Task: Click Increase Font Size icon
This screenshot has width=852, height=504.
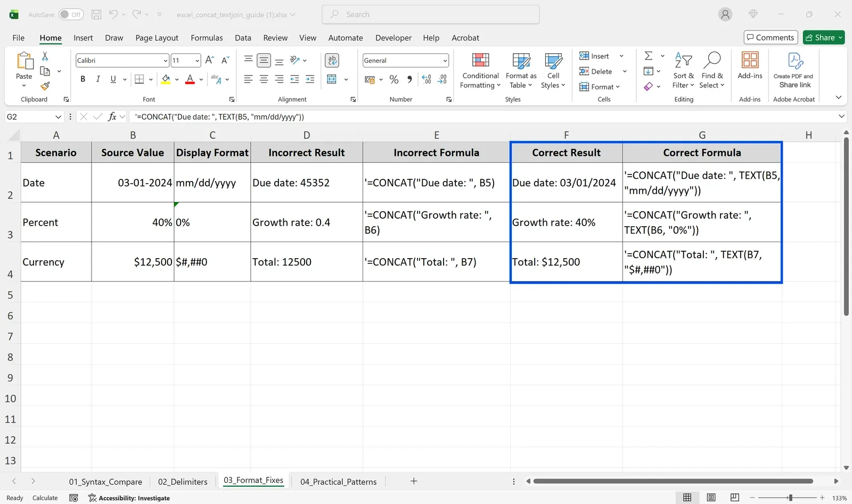Action: [210, 60]
